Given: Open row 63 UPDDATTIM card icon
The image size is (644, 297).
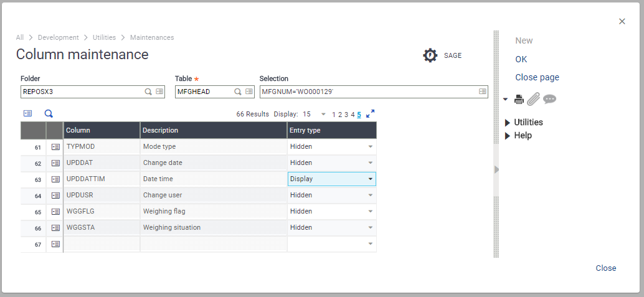Looking at the screenshot, I should [55, 179].
